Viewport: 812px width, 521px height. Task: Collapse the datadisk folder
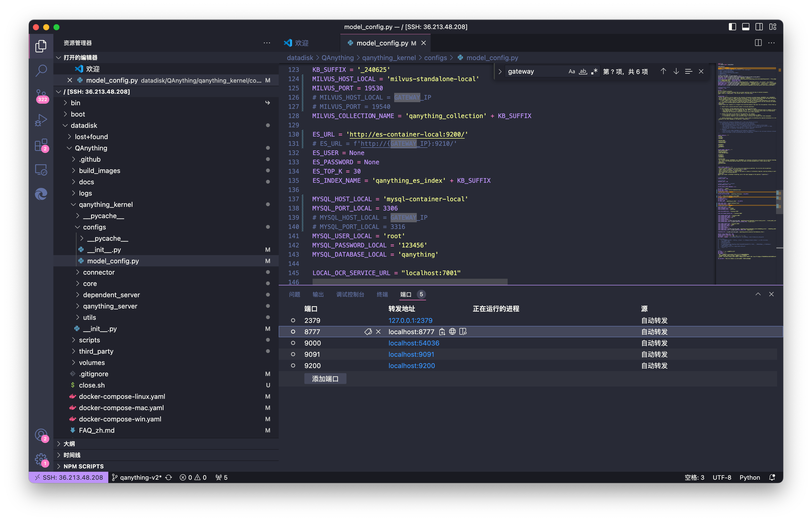point(65,126)
